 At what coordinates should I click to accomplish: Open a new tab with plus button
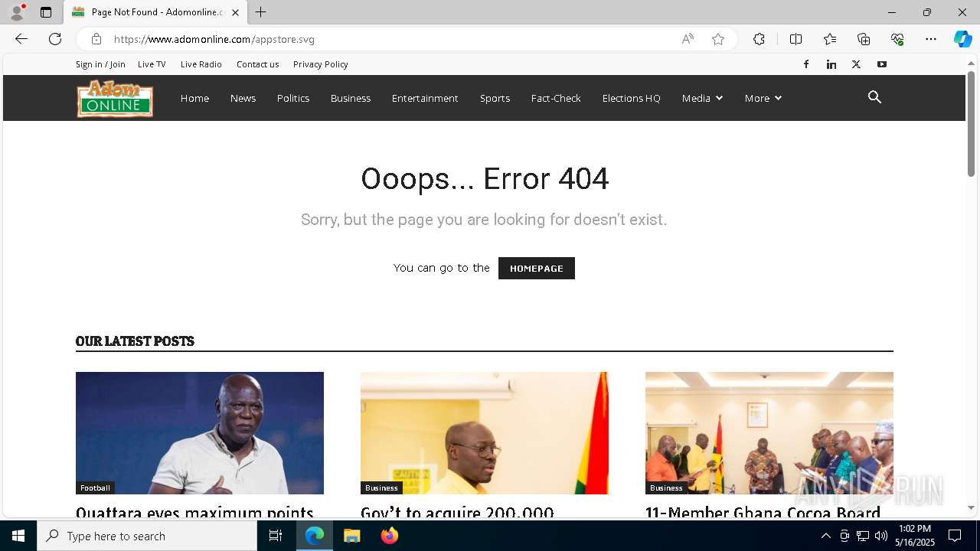[261, 12]
